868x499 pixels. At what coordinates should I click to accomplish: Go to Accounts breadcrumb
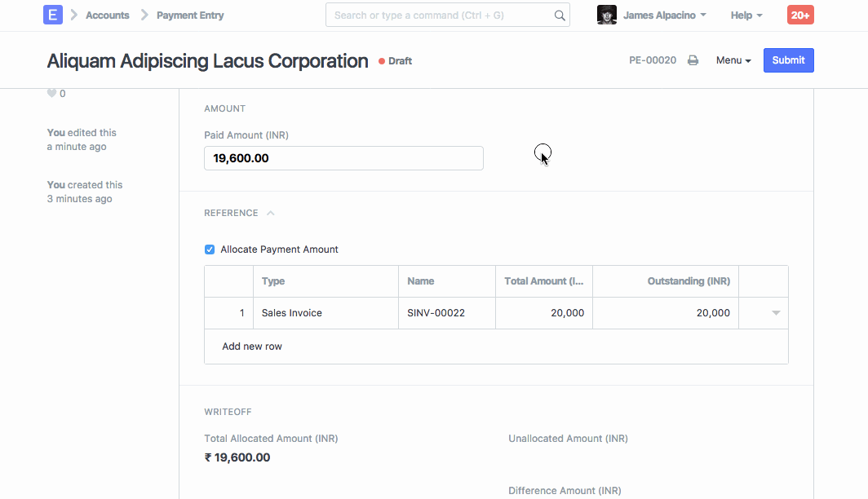pyautogui.click(x=107, y=15)
